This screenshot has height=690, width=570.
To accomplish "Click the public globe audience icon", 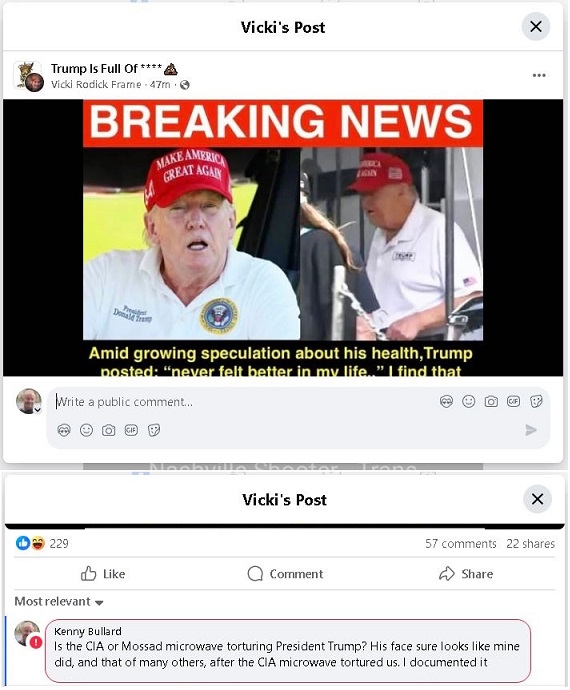I will 185,84.
